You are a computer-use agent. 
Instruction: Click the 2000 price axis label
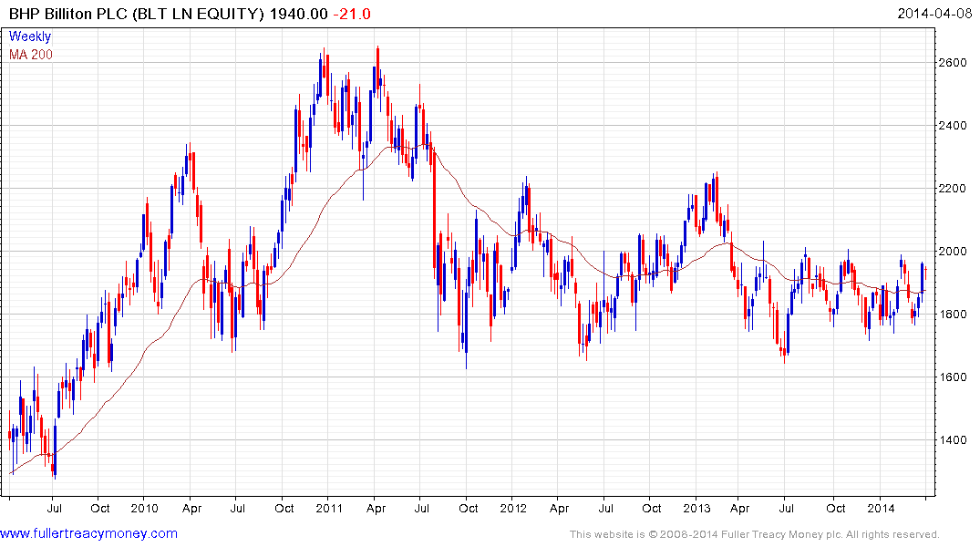[954, 252]
